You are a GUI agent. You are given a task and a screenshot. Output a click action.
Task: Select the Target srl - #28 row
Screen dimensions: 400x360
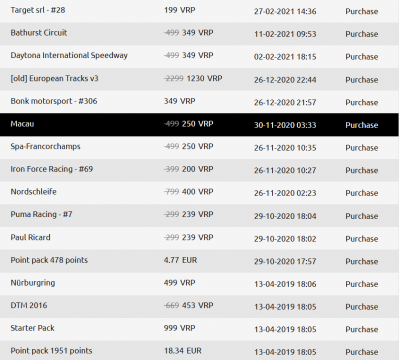[x=199, y=11]
